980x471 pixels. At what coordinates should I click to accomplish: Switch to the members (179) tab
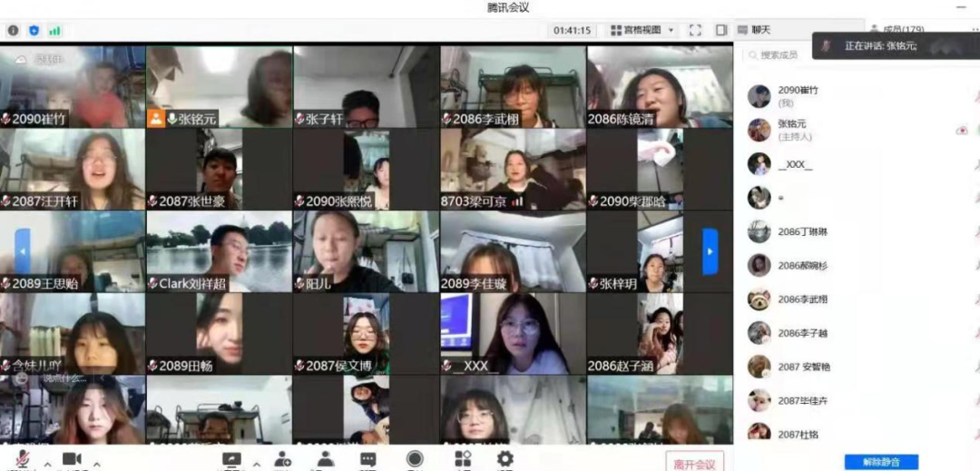(x=897, y=30)
